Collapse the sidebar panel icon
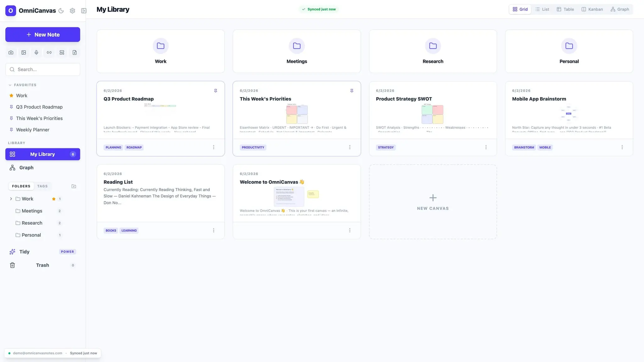Viewport: 644px width, 362px height. click(84, 11)
